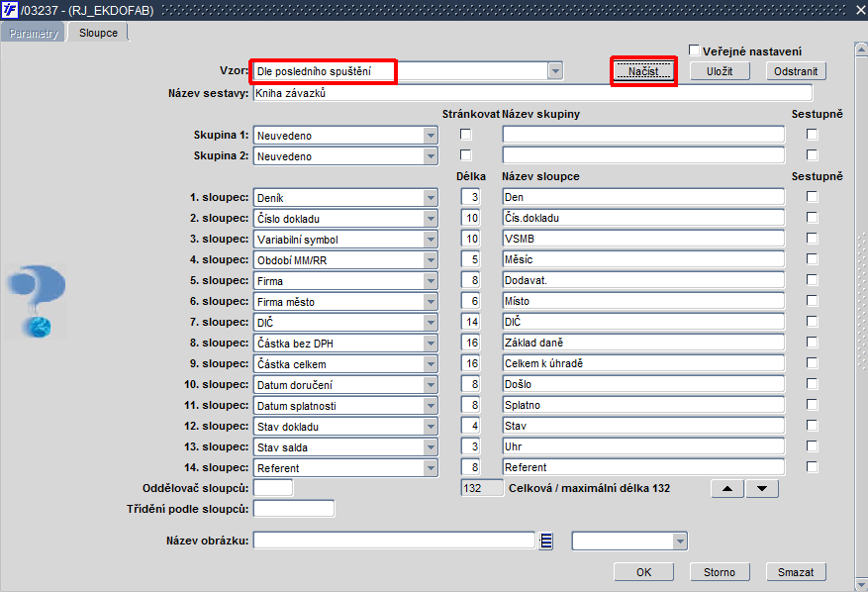The width and height of the screenshot is (868, 592).
Task: Click the column name field containing Uhr
Action: point(643,446)
